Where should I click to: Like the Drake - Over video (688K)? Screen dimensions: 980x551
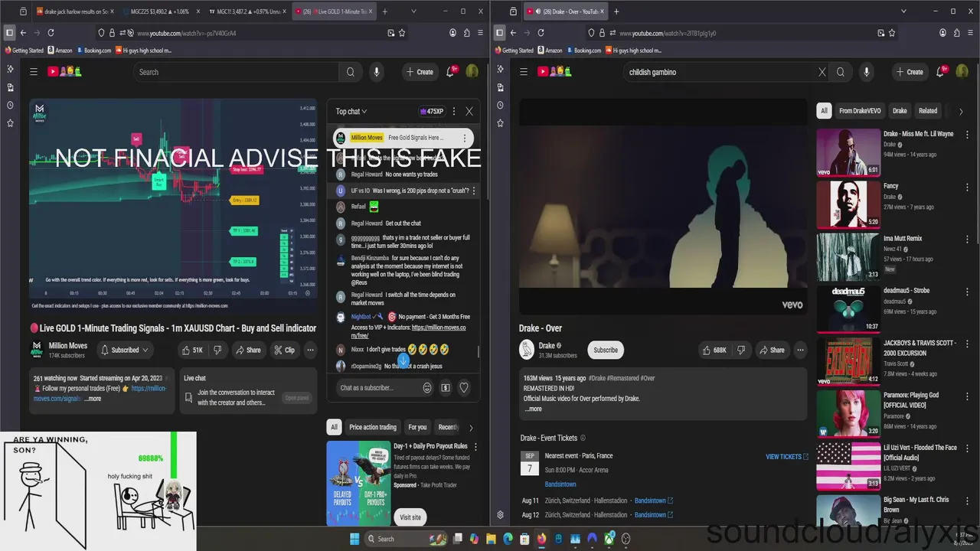point(714,350)
